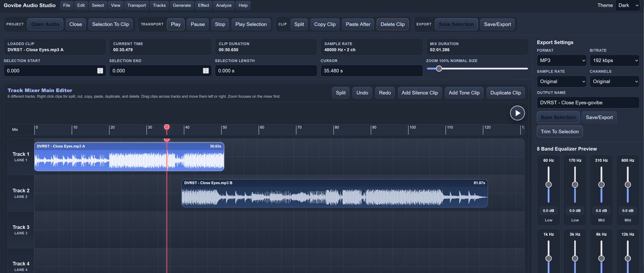Click the Output Name input field
Screen dimensions: 644x273
588,102
